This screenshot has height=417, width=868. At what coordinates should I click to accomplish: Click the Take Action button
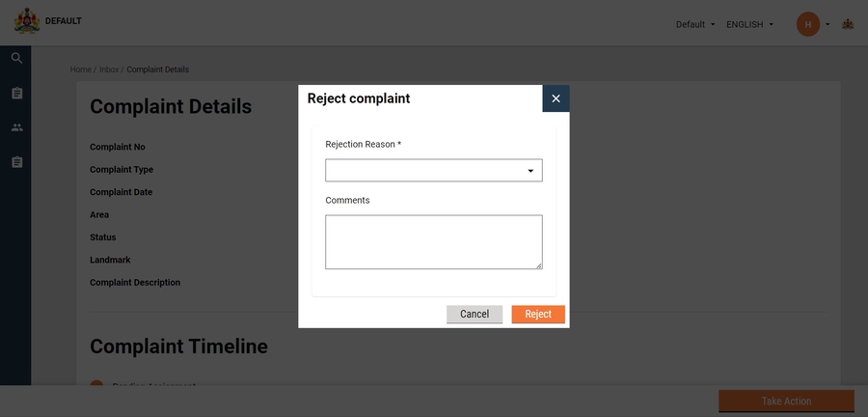[786, 401]
